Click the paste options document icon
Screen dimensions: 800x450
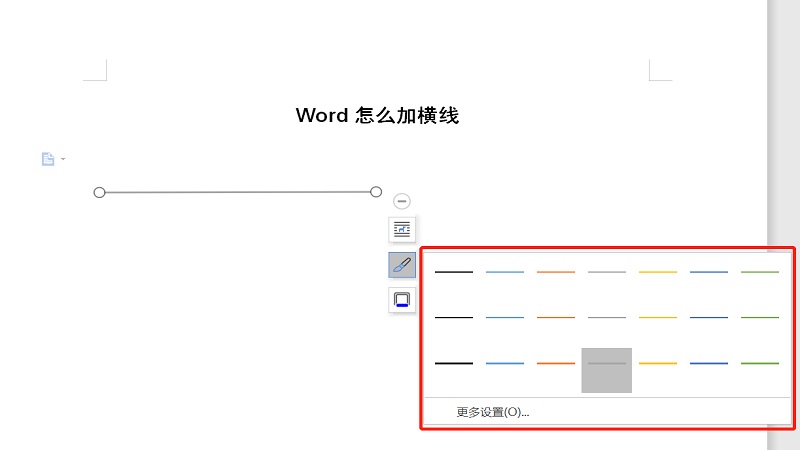pyautogui.click(x=48, y=159)
